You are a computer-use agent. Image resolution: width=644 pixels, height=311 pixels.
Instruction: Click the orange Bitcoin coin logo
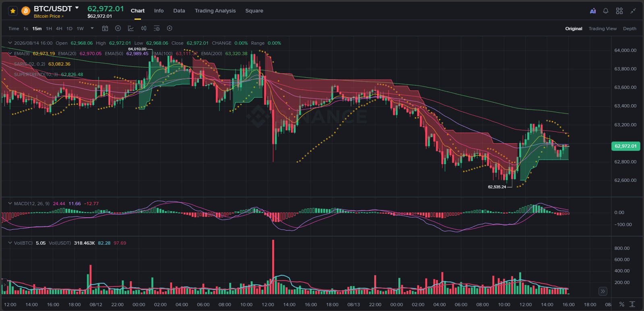point(26,11)
